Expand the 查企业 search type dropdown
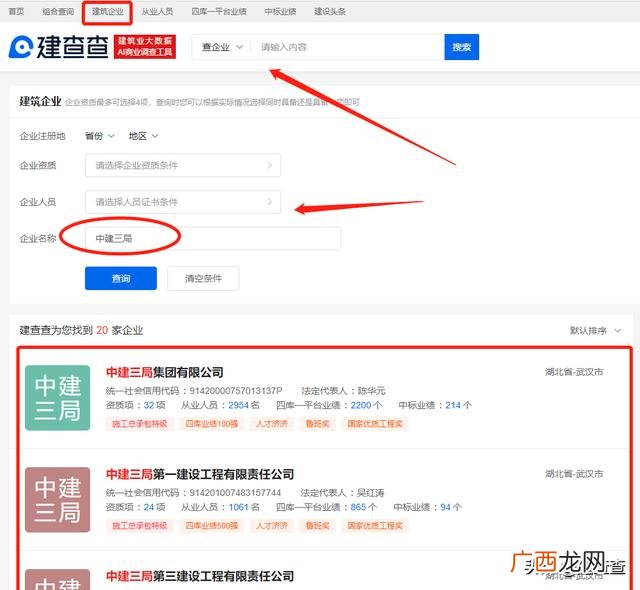 tap(222, 47)
